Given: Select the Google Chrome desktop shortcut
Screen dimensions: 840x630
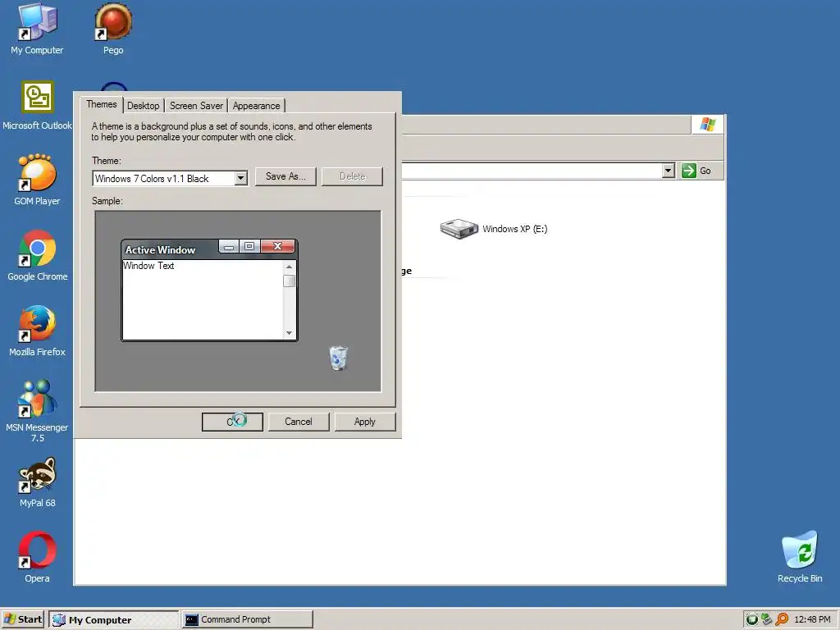Looking at the screenshot, I should (37, 256).
